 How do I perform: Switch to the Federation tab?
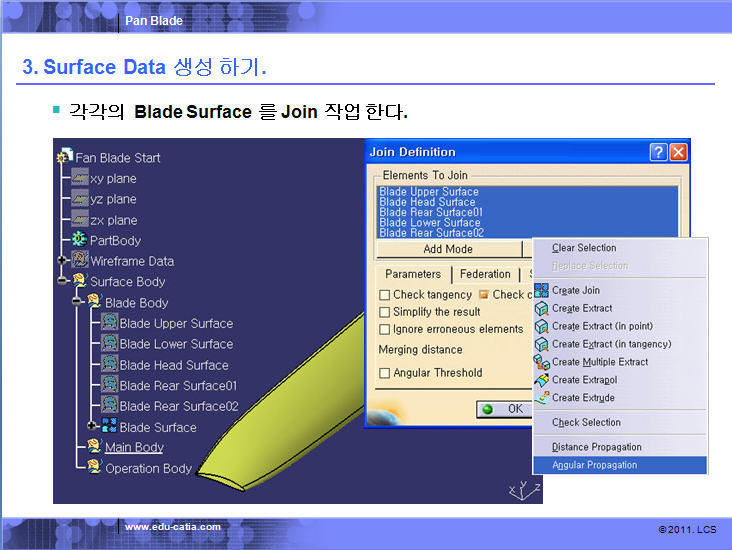click(x=485, y=274)
